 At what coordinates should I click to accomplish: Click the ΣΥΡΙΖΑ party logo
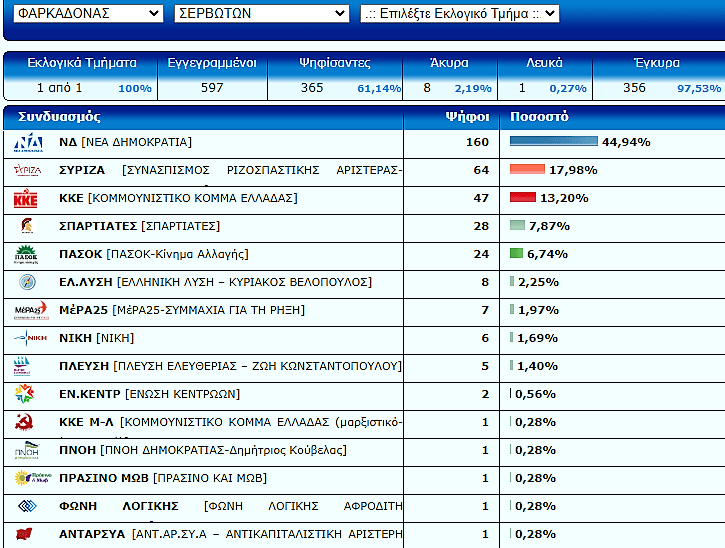click(27, 170)
